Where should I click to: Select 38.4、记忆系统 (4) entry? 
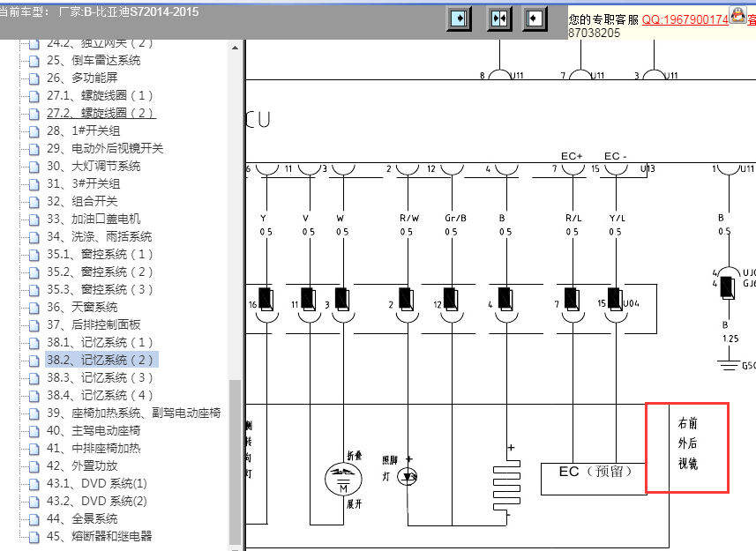(100, 396)
